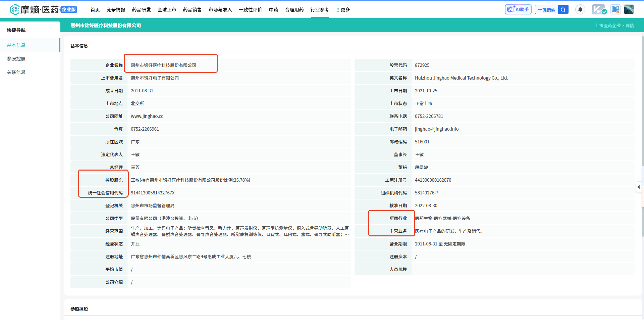Collapse the right side panel arrow

[638, 187]
